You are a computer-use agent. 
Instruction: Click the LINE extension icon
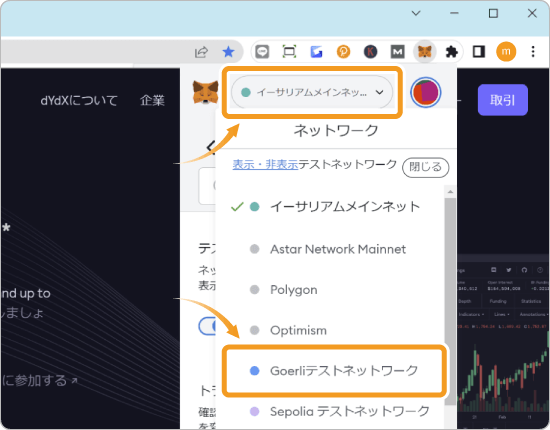tap(262, 52)
